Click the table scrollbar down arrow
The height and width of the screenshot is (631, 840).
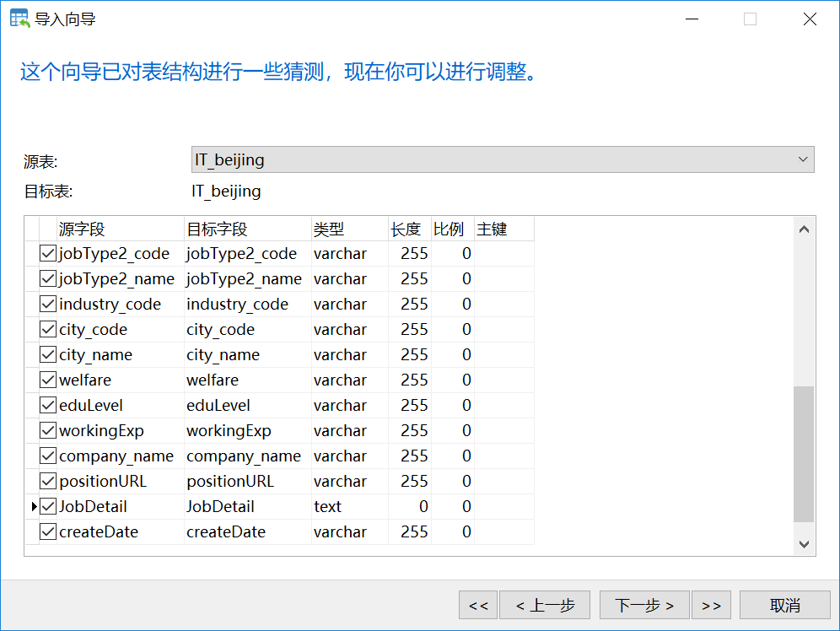pos(805,544)
